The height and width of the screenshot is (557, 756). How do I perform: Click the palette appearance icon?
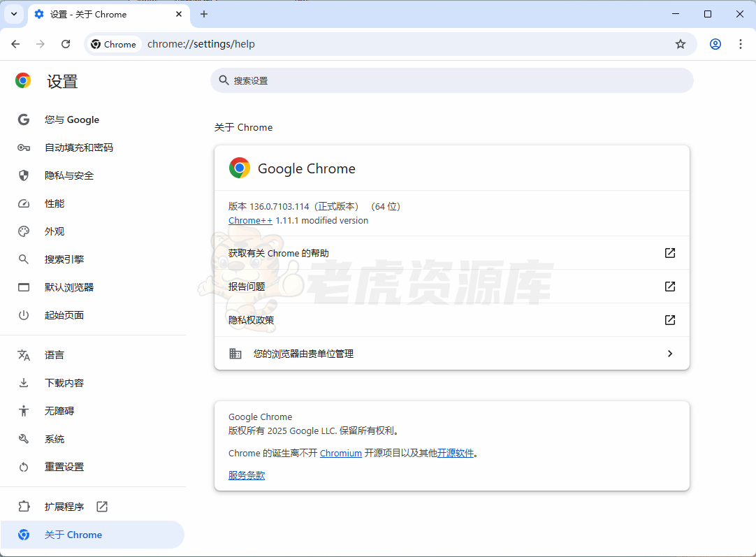[24, 231]
